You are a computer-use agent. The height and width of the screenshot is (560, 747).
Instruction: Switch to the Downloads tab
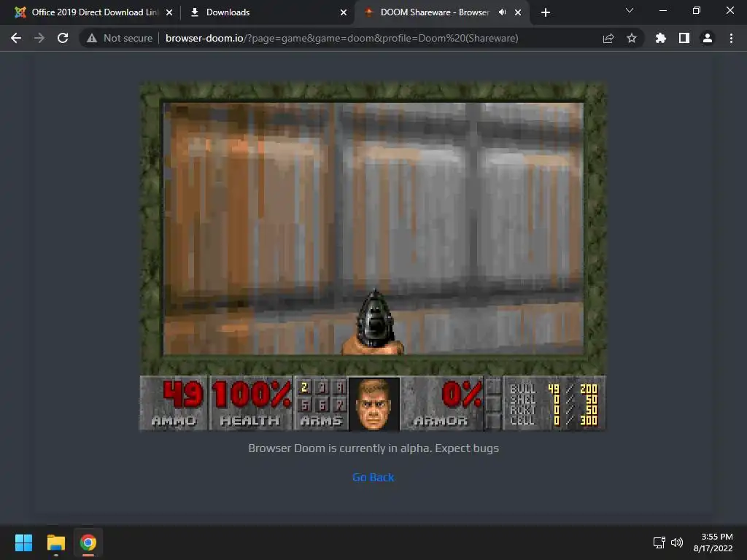228,12
